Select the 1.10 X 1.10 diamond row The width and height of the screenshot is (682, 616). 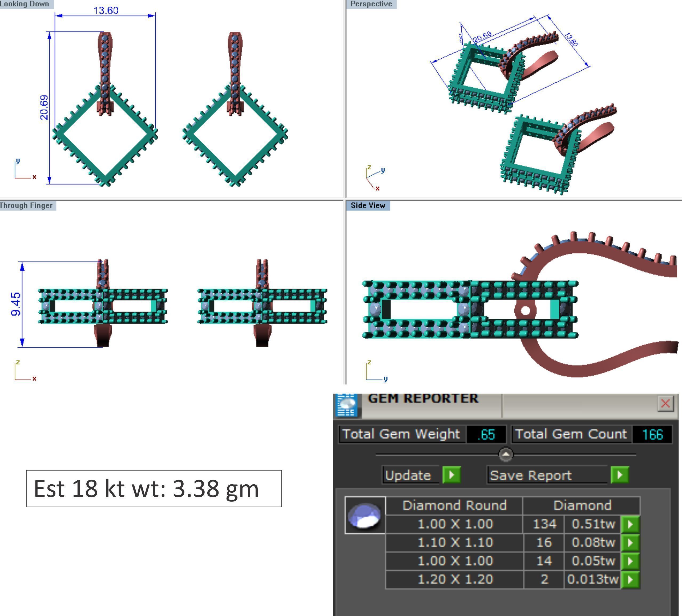(x=455, y=542)
